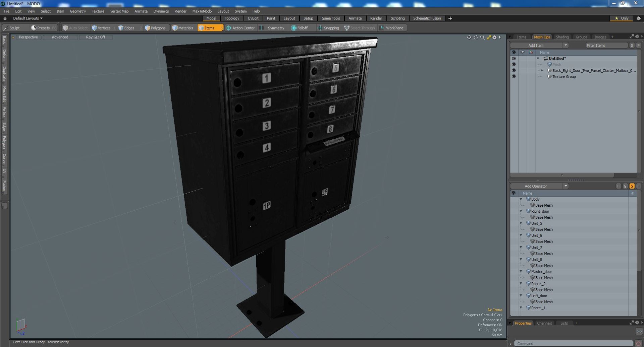Collapse the Untitled scene tree
This screenshot has width=644, height=347.
(538, 59)
